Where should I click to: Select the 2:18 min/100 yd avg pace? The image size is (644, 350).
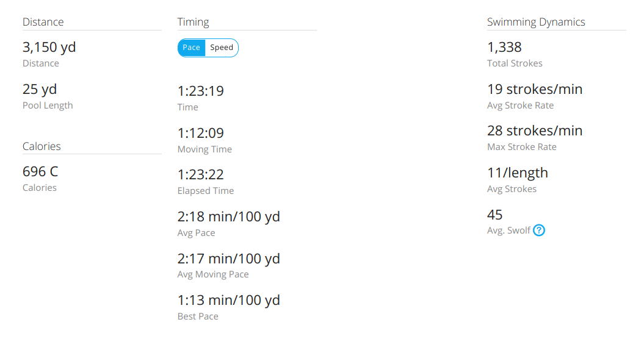229,216
